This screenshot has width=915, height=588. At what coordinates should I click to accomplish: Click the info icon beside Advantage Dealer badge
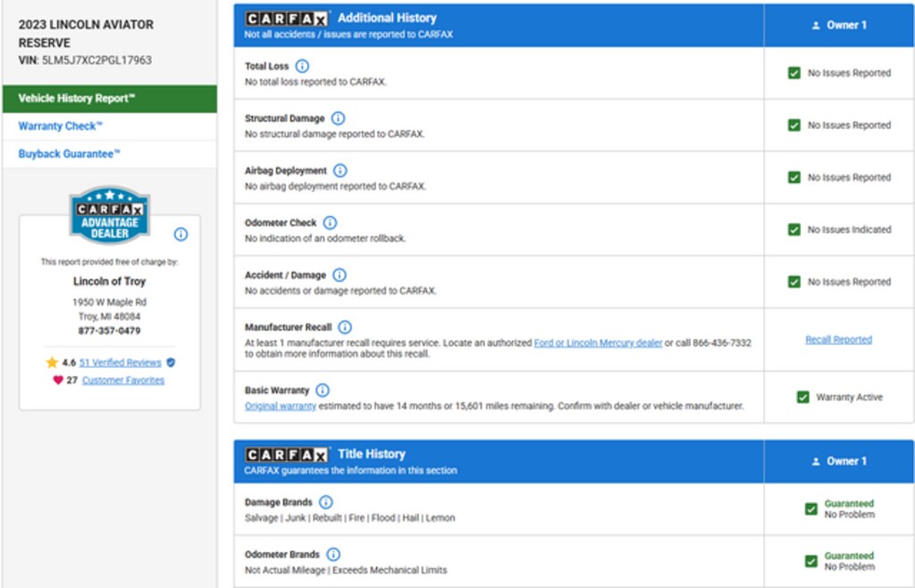[180, 234]
